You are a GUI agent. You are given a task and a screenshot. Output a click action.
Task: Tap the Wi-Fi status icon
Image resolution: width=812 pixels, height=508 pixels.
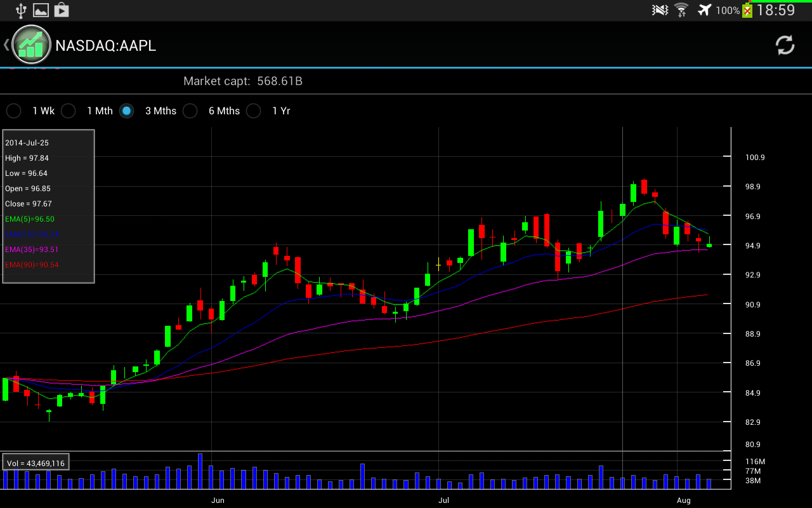click(681, 10)
